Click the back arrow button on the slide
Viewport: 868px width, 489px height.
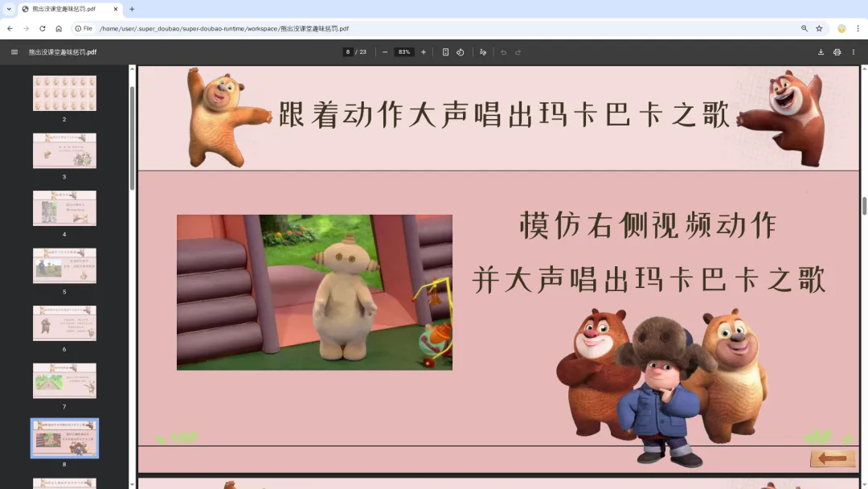click(x=832, y=458)
